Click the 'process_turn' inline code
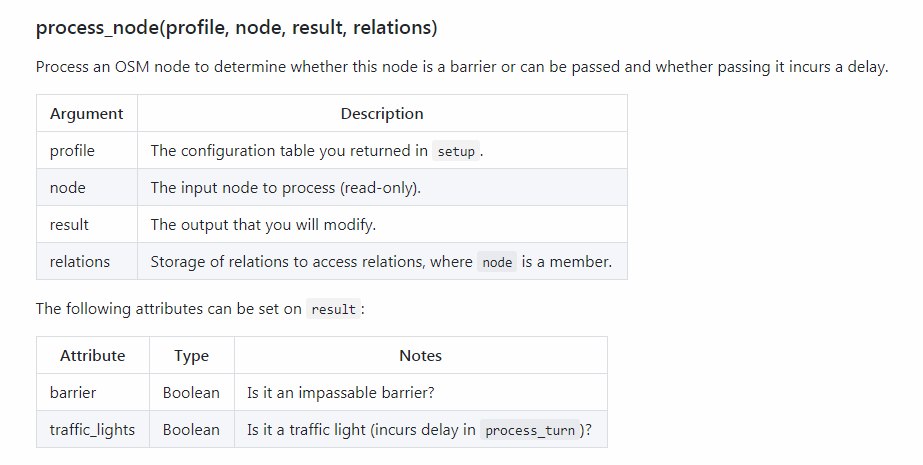This screenshot has height=465, width=923. click(x=530, y=430)
